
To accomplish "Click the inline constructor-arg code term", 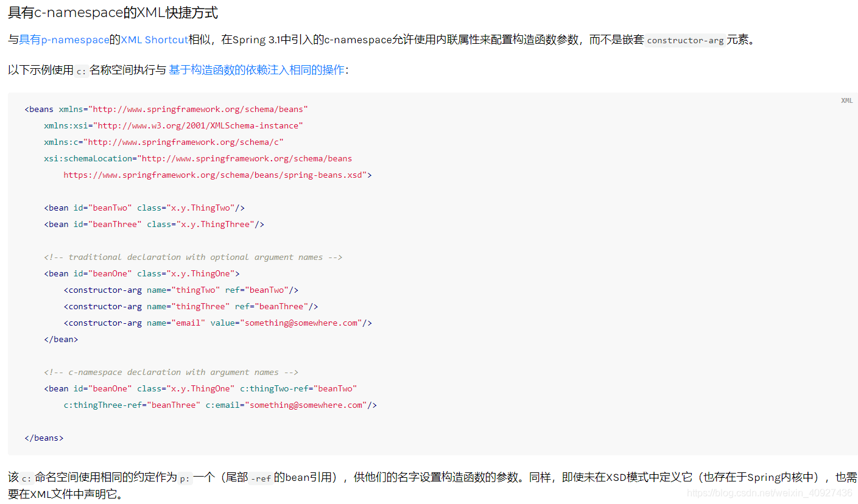I will click(x=685, y=41).
